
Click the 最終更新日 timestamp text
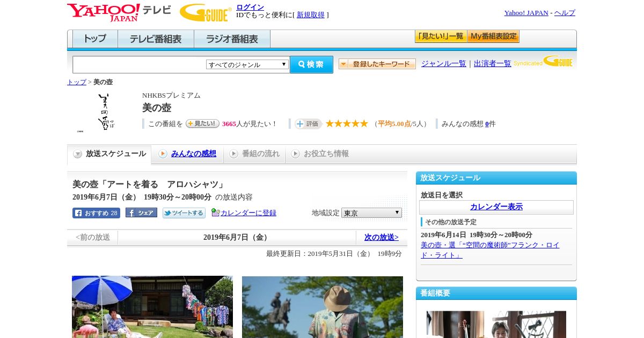tap(334, 254)
